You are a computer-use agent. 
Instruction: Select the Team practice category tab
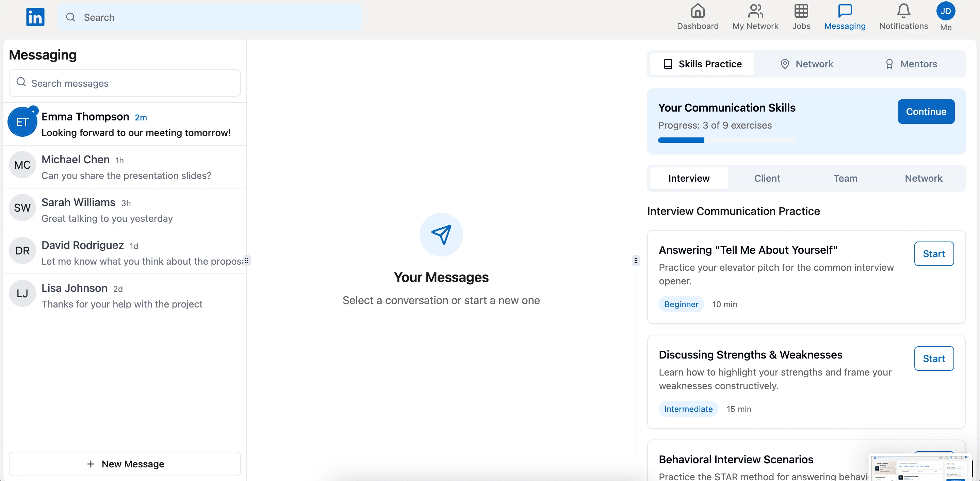click(x=845, y=178)
